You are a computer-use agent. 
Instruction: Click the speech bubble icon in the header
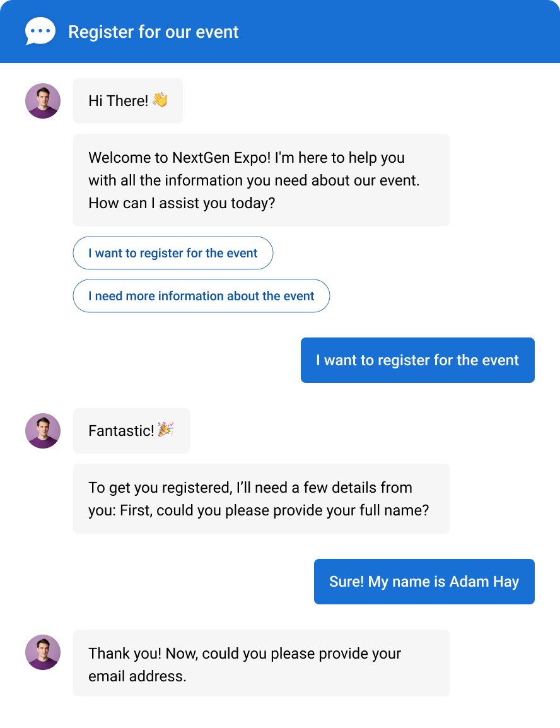tap(40, 31)
